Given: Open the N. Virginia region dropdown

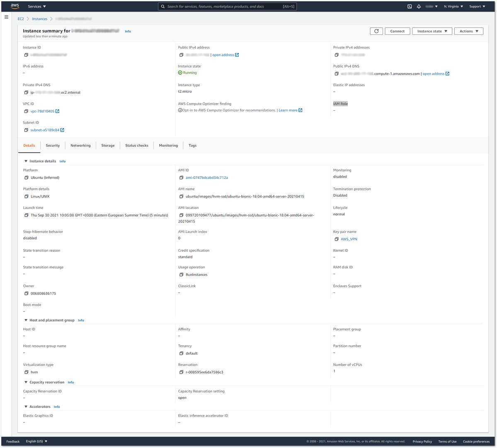Looking at the screenshot, I should click(x=453, y=6).
